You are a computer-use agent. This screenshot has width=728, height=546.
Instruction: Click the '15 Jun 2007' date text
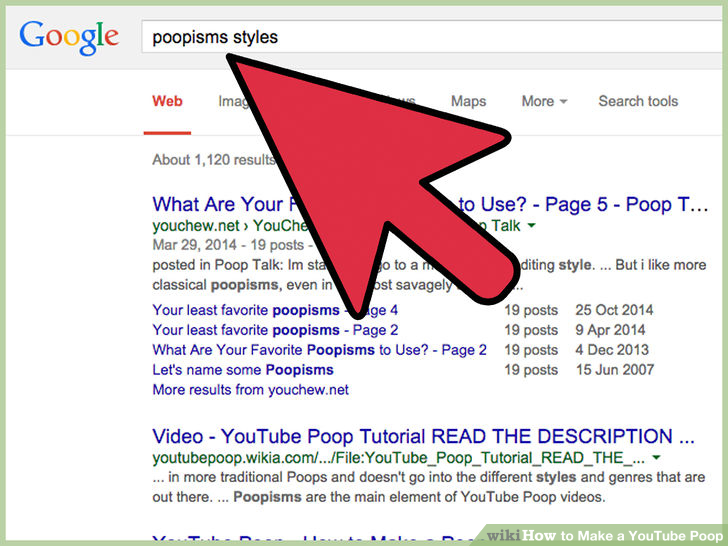615,370
